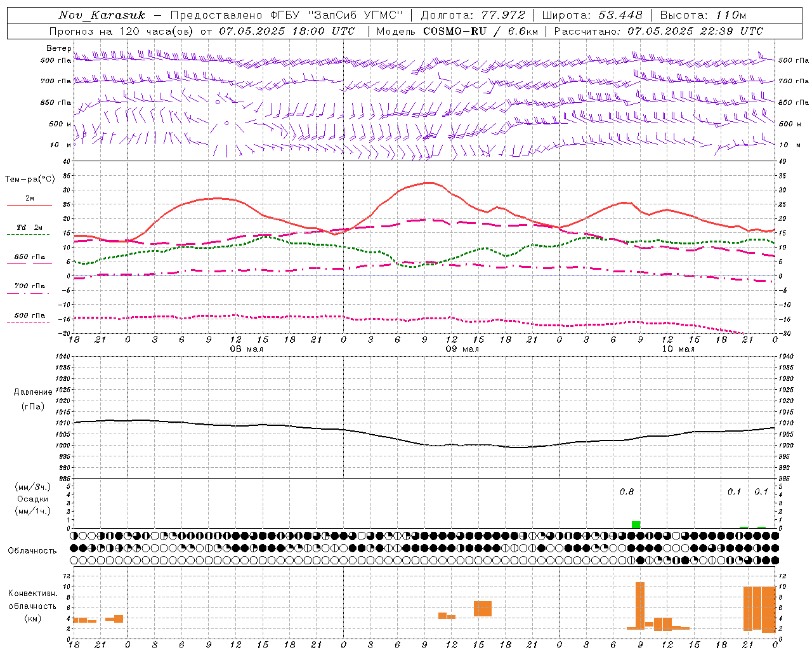Viewport: 812px width, 650px height.
Task: Click the 'Модель COSMO-RU / 6.6км' model text
Action: point(457,31)
